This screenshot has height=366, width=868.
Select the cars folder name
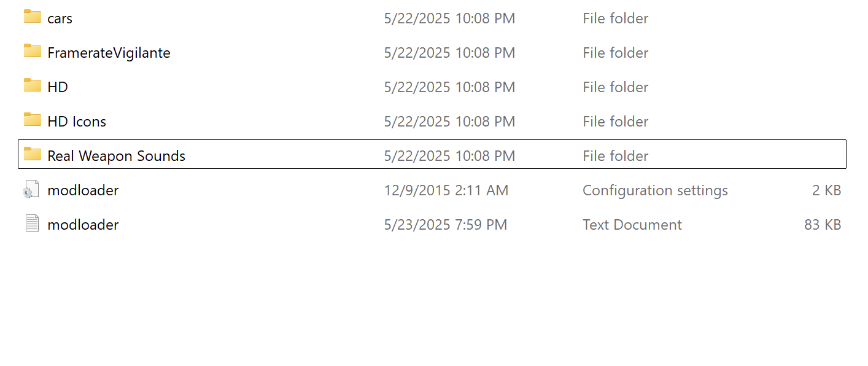pyautogui.click(x=60, y=19)
